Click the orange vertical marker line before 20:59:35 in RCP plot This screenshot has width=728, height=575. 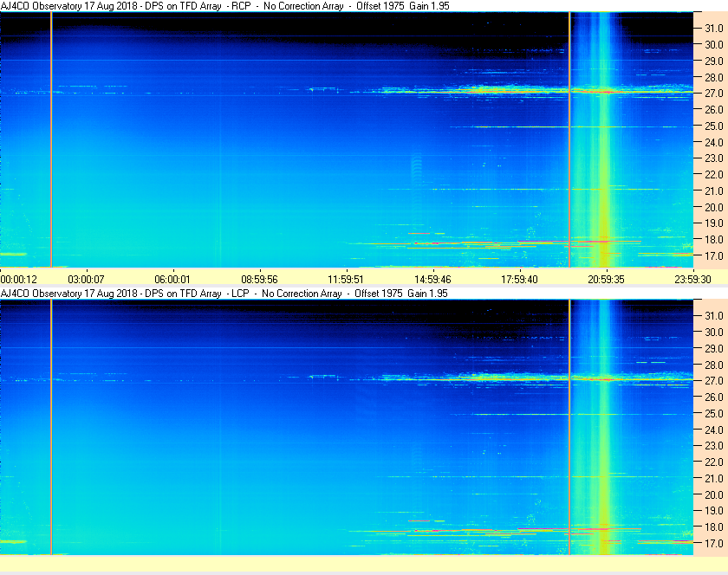click(x=569, y=139)
